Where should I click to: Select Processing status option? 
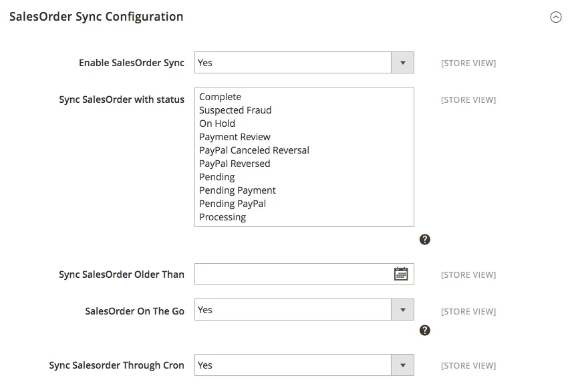(x=223, y=217)
